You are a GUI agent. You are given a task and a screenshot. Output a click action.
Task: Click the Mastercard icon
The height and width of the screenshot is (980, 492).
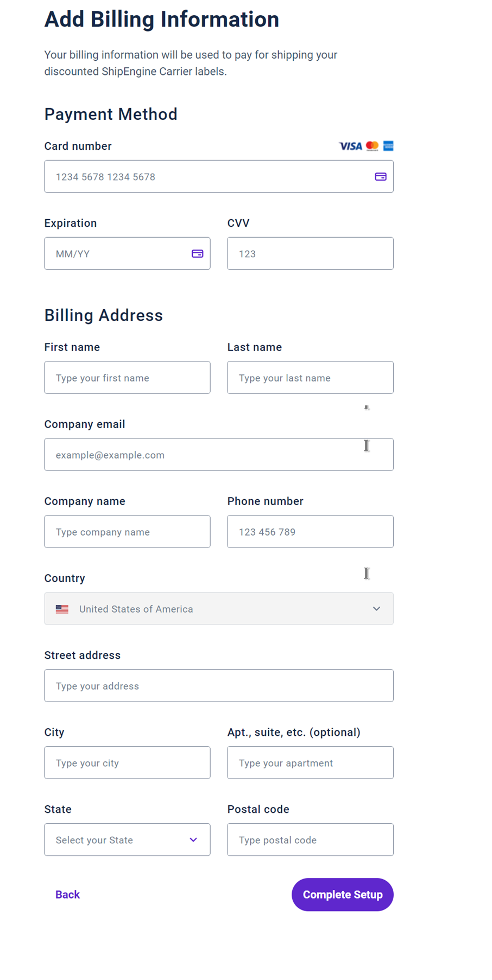click(371, 146)
